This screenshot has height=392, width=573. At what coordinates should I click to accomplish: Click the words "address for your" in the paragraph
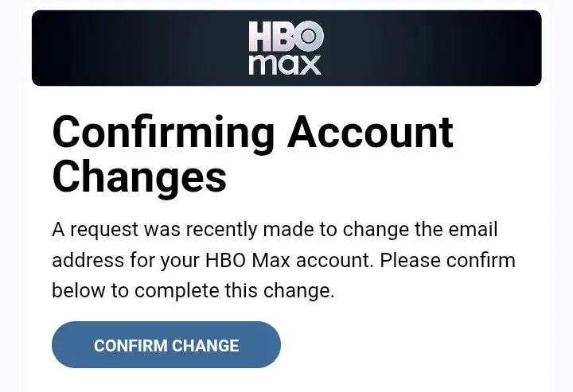[126, 262]
